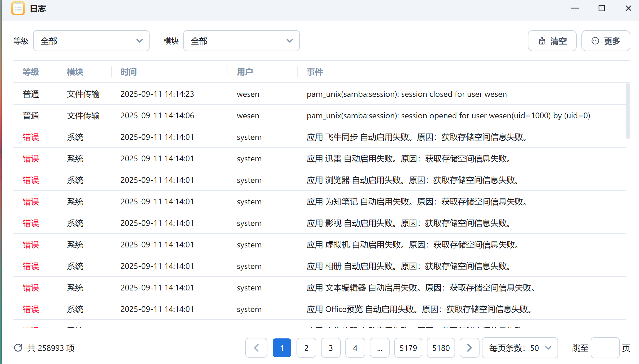Close the 日志 window
Viewport: 639px width, 364px height.
(629, 8)
